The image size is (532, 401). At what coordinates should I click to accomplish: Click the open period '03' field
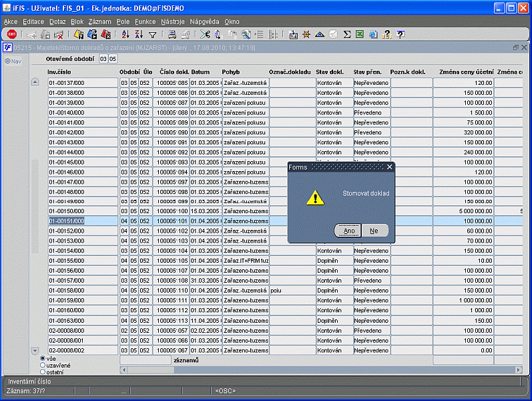pyautogui.click(x=103, y=59)
